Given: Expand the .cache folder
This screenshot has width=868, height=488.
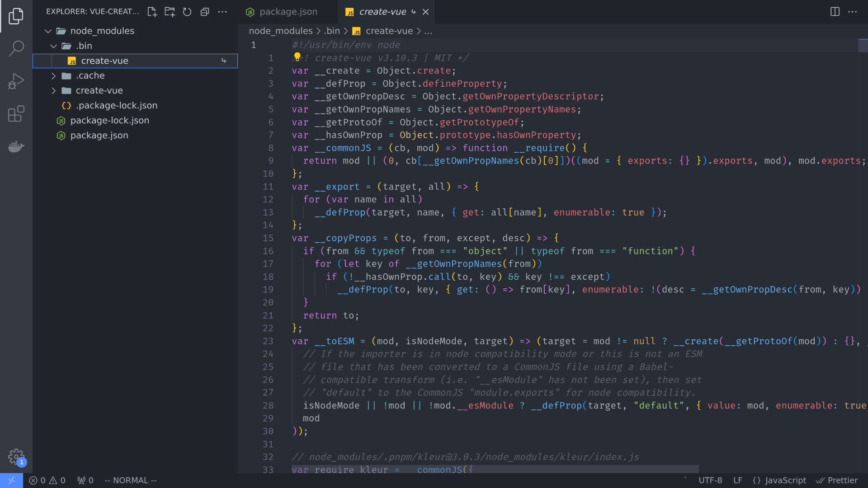Looking at the screenshot, I should pos(53,75).
